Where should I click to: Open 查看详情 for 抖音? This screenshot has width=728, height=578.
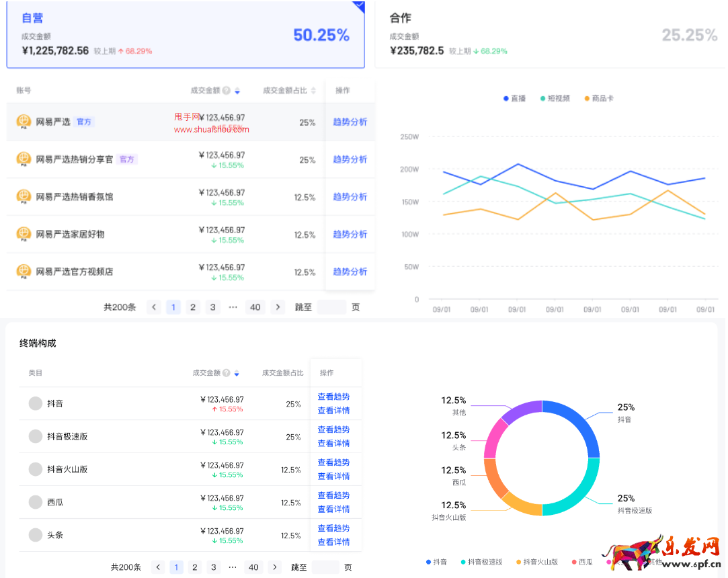point(334,411)
